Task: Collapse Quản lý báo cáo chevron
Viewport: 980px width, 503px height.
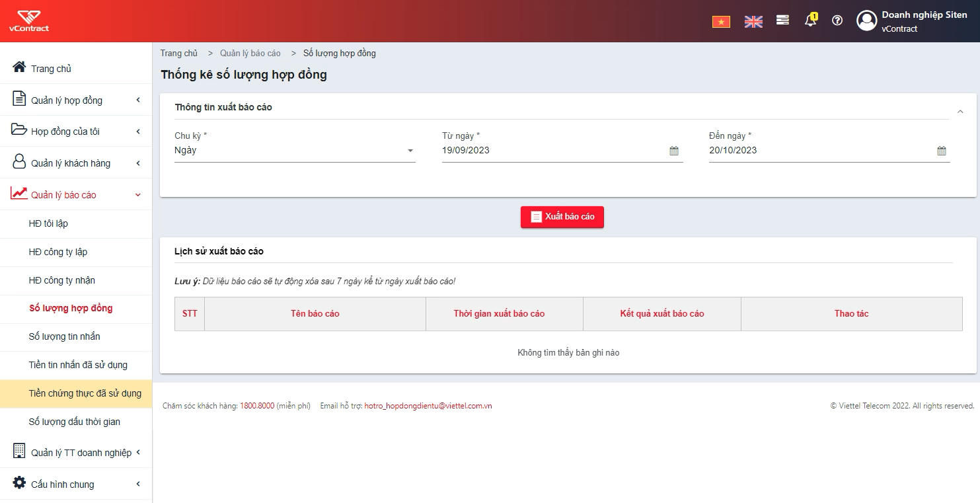Action: [138, 195]
